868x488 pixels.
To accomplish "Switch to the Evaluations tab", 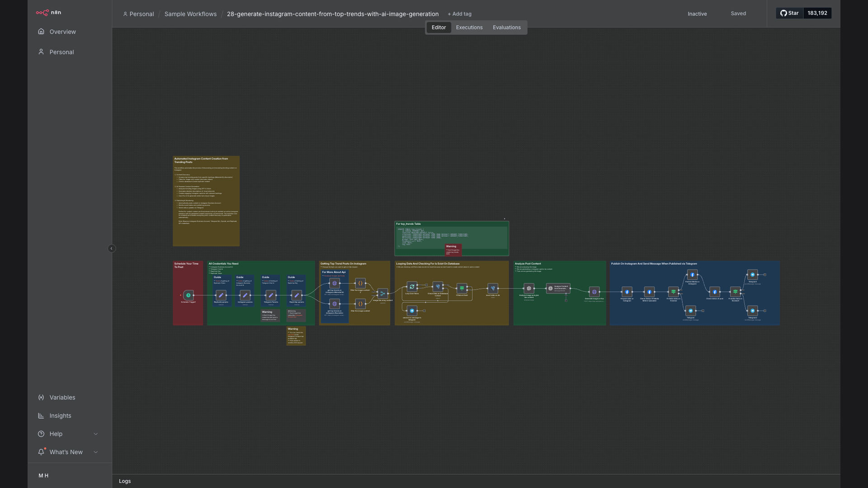I will tap(507, 28).
